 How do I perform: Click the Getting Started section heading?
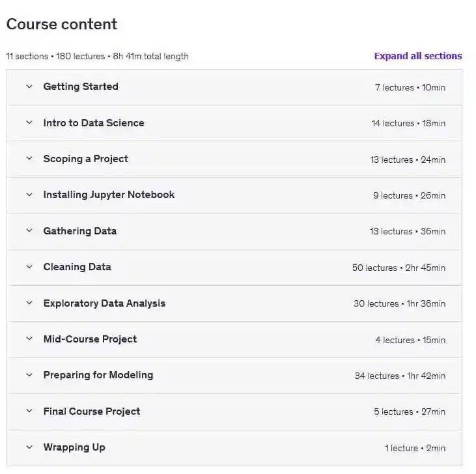click(81, 87)
